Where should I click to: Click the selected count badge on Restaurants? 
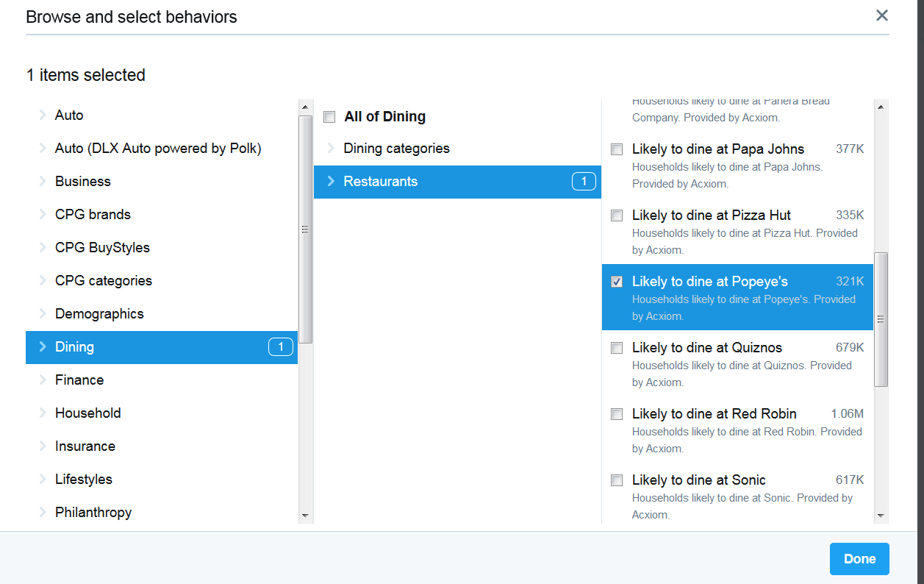(584, 182)
